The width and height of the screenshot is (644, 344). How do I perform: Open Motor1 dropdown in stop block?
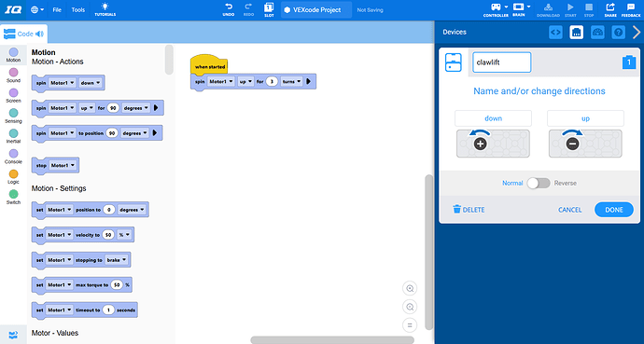click(x=63, y=165)
